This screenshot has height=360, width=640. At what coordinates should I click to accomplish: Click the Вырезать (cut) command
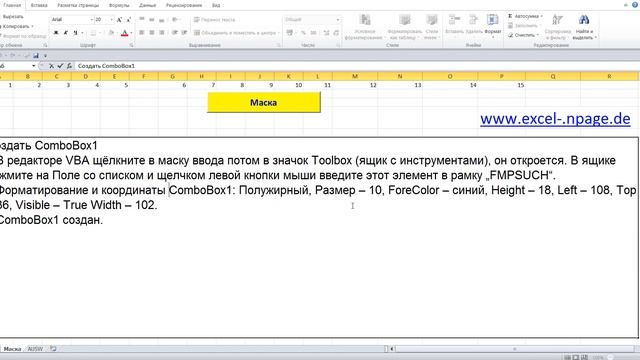coord(12,17)
